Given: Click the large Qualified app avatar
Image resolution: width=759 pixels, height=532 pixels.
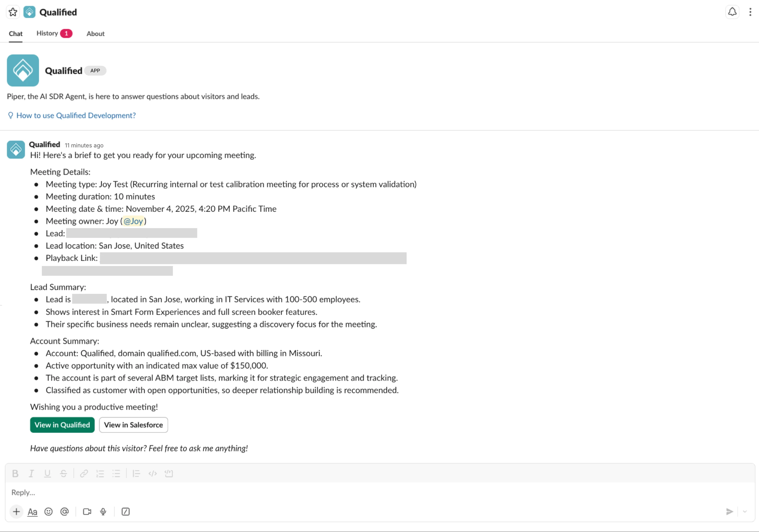Looking at the screenshot, I should (x=23, y=70).
